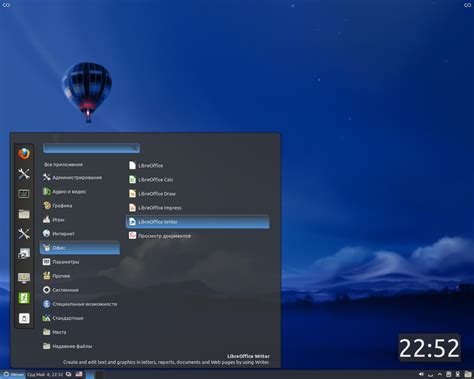Select 'Все приложения' category
Image resolution: width=474 pixels, height=379 pixels.
tap(63, 165)
